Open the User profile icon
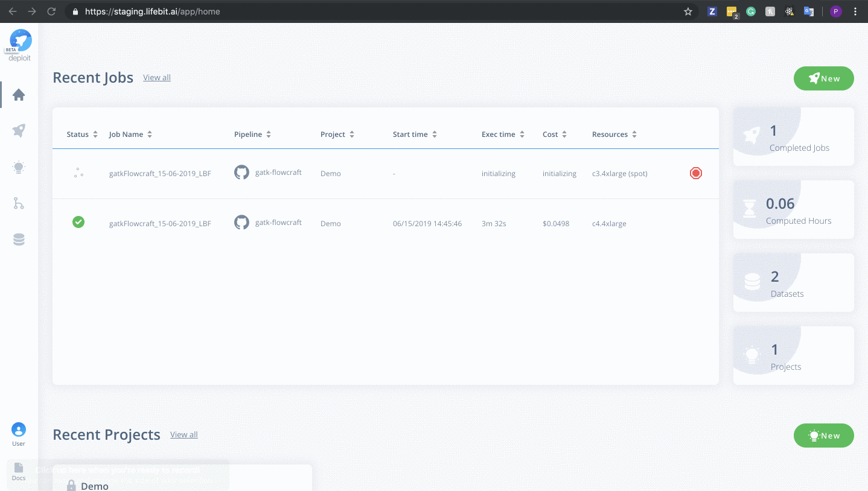Image resolution: width=868 pixels, height=491 pixels. pos(19,434)
